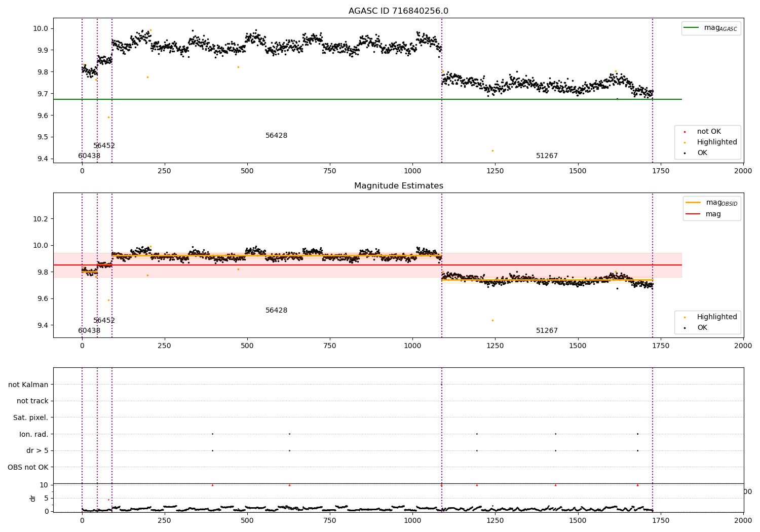This screenshot has width=760, height=532.
Task: Click the 9.5 y-axis tick in top plot
Action: click(x=42, y=137)
